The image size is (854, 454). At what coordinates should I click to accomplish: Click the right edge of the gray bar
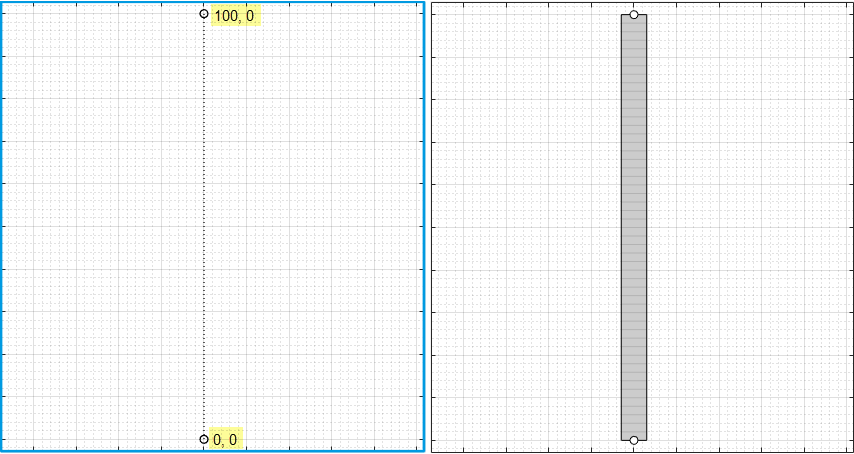click(x=647, y=227)
